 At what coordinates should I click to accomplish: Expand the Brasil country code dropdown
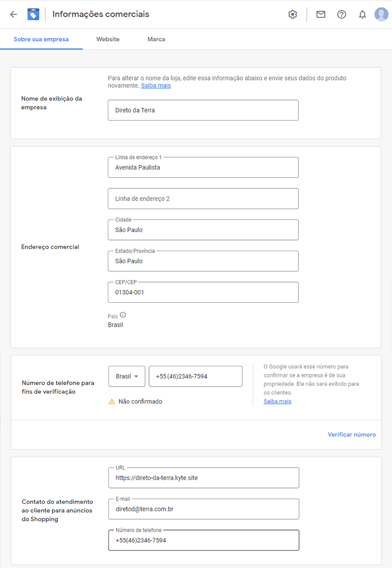click(x=127, y=376)
